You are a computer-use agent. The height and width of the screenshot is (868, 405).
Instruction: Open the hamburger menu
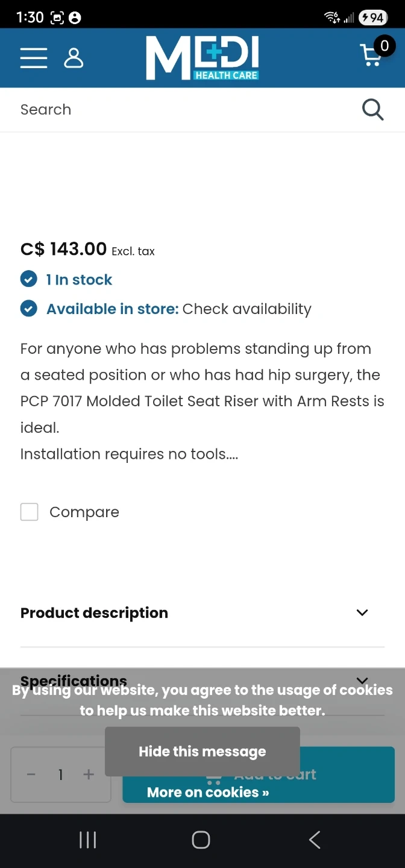(x=34, y=58)
